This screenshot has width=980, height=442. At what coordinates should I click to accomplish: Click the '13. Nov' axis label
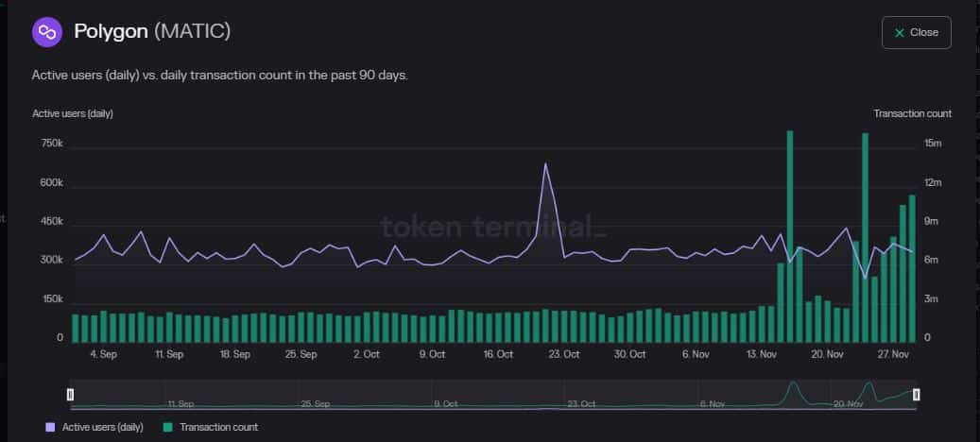pos(762,354)
